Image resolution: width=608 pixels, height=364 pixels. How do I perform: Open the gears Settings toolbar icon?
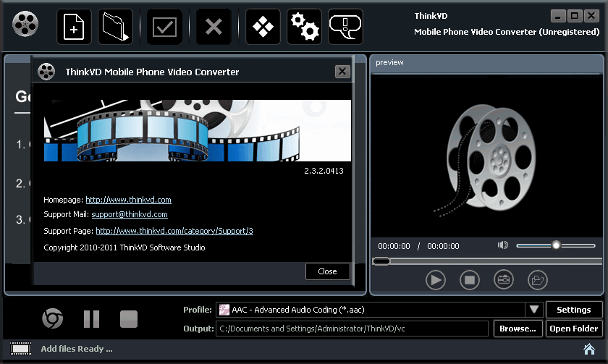point(305,27)
